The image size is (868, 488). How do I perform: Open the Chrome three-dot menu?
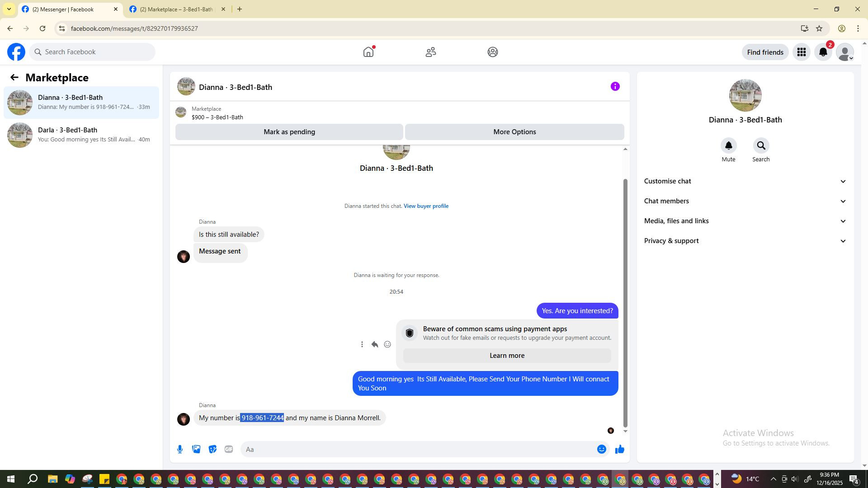(858, 28)
